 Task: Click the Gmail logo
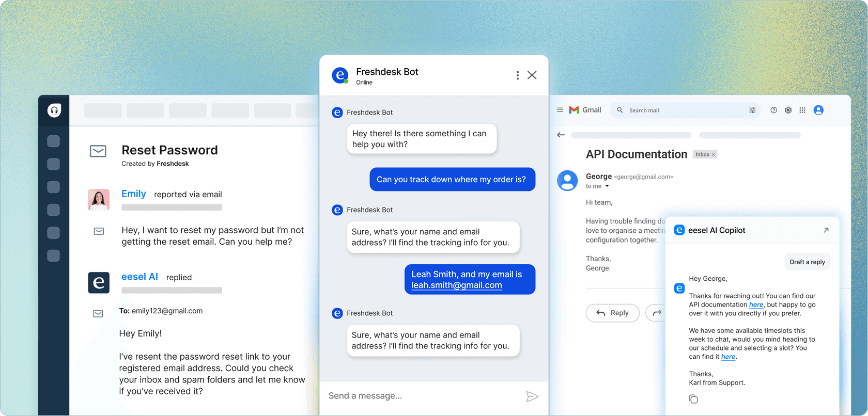[x=585, y=110]
